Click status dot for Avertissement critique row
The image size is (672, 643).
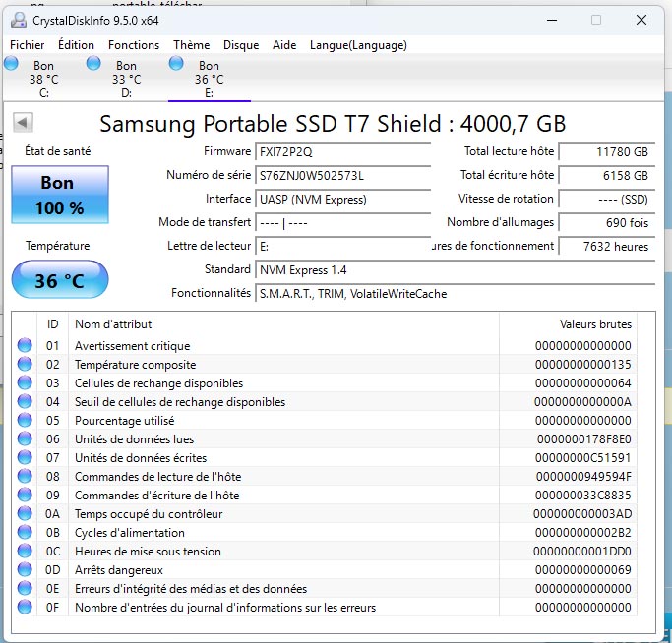25,345
